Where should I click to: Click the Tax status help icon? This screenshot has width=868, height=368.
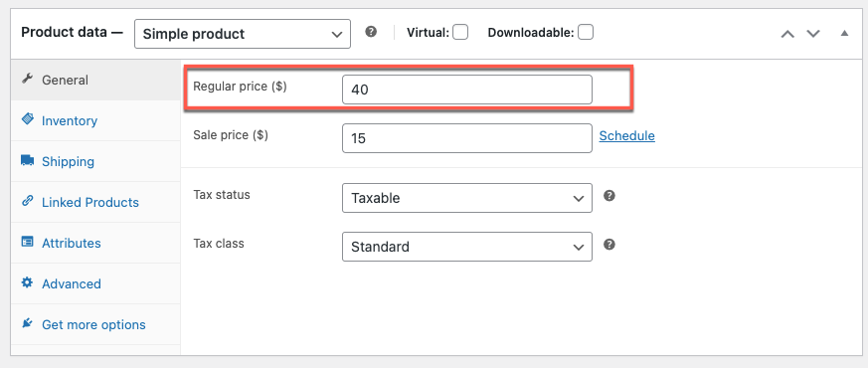609,196
